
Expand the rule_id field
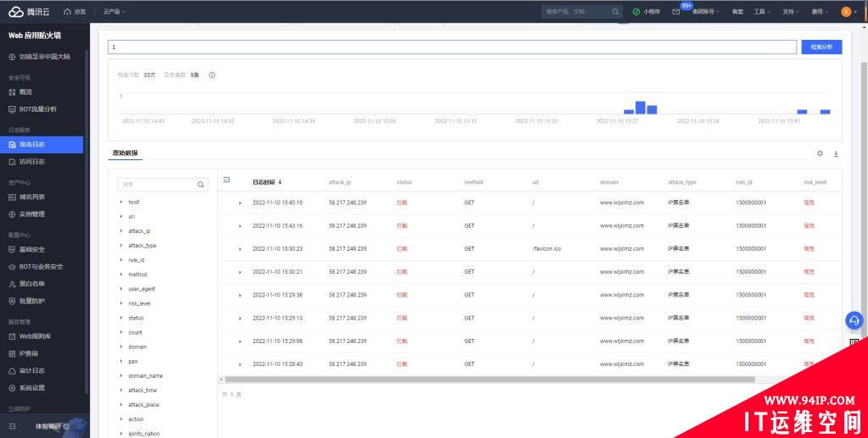(x=121, y=260)
